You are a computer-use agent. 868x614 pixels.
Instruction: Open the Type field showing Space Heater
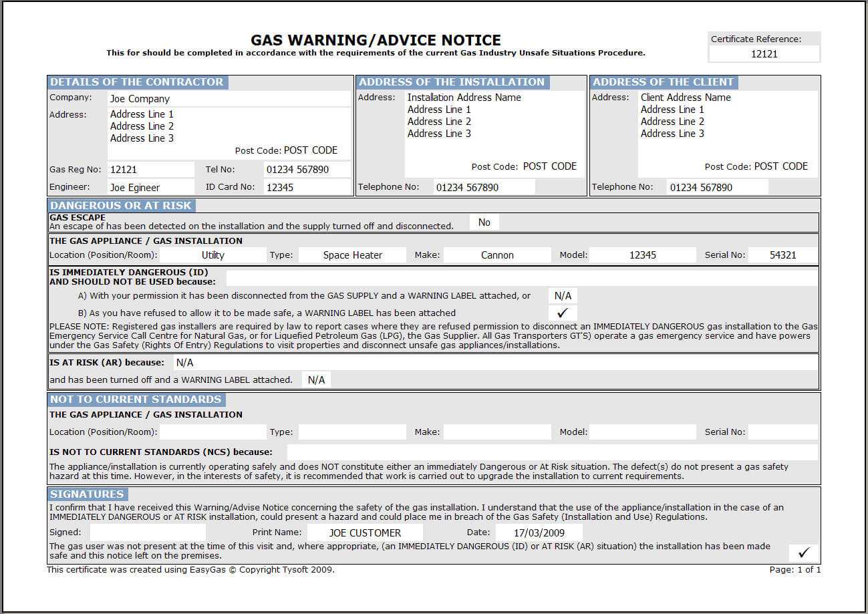click(x=352, y=255)
